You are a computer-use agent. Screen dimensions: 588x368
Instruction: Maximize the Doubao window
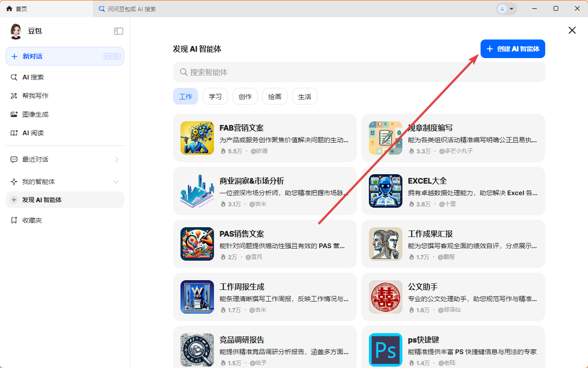pos(556,8)
